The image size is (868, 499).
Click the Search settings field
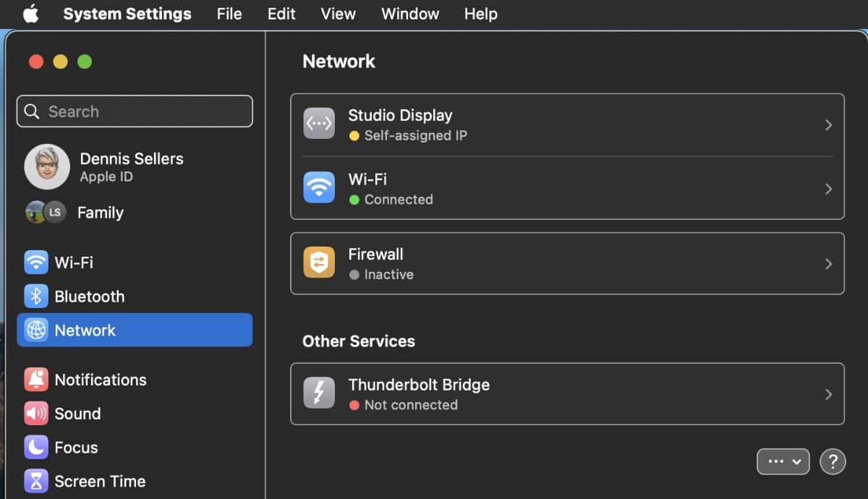point(135,111)
